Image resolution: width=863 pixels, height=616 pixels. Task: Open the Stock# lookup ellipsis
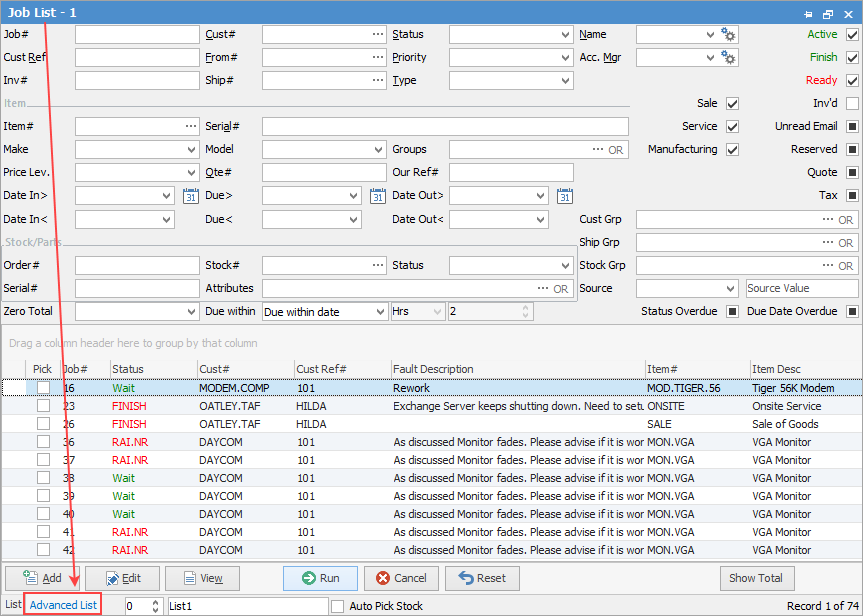[x=377, y=266]
